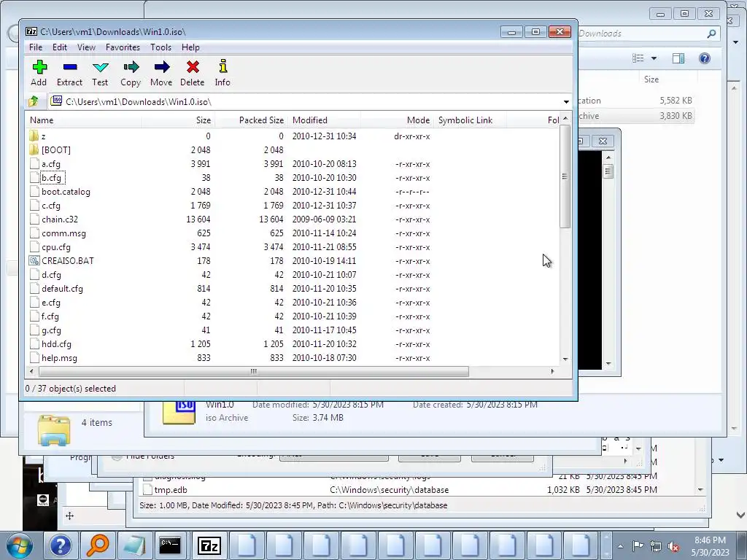This screenshot has width=747, height=560.
Task: Open the File menu
Action: pos(36,47)
